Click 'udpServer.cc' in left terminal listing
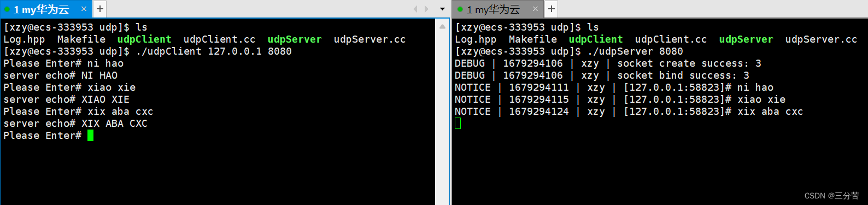Image resolution: width=868 pixels, height=205 pixels. click(370, 39)
